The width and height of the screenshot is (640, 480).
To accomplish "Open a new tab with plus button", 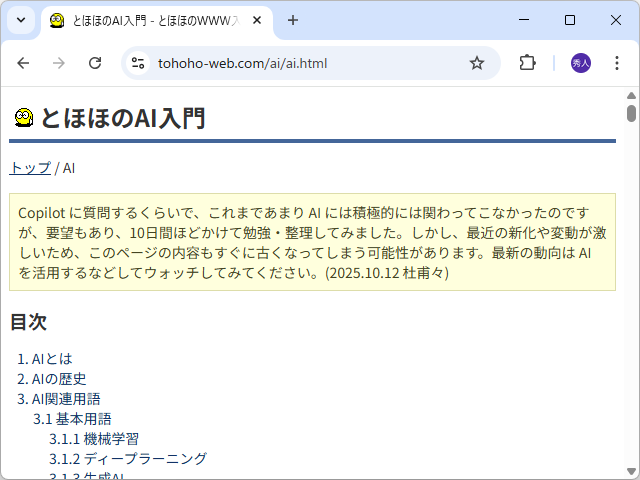I will [x=293, y=20].
